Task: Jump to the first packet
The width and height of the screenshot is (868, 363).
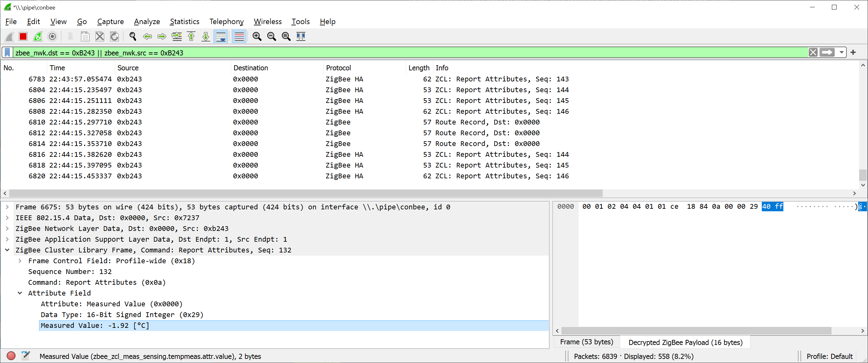Action: pyautogui.click(x=191, y=36)
